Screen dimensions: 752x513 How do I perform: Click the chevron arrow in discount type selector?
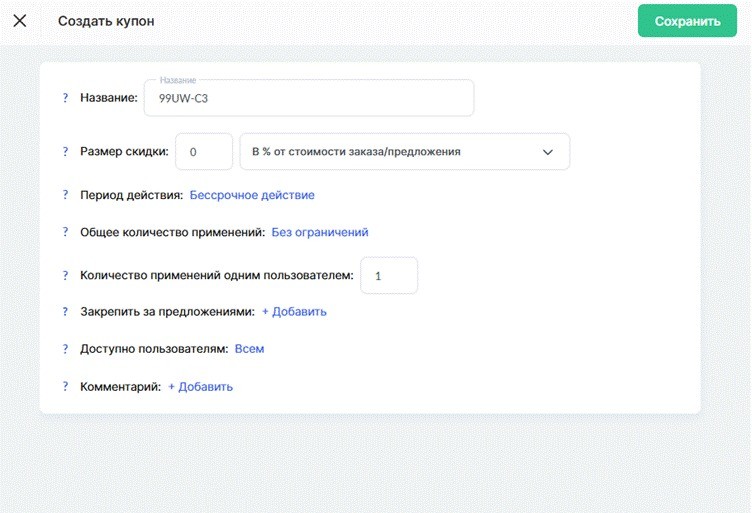pos(547,152)
